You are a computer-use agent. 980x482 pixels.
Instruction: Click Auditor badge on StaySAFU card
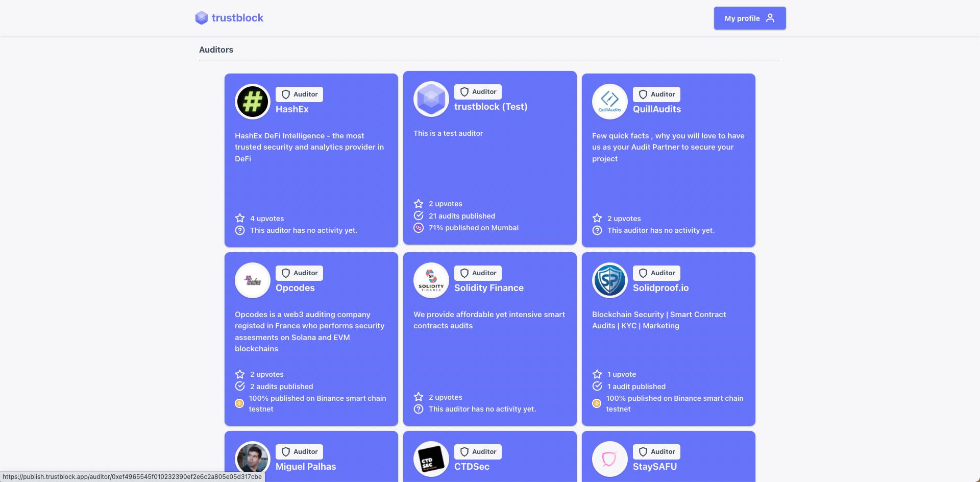tap(656, 452)
